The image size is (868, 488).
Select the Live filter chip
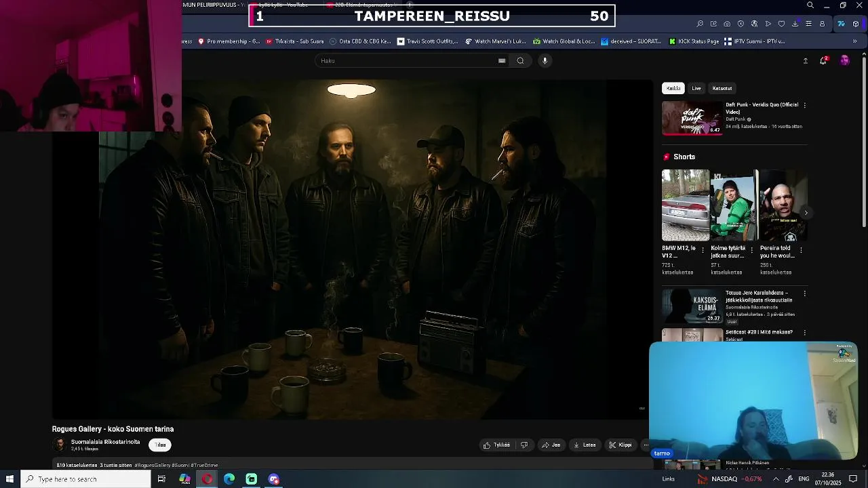click(696, 88)
